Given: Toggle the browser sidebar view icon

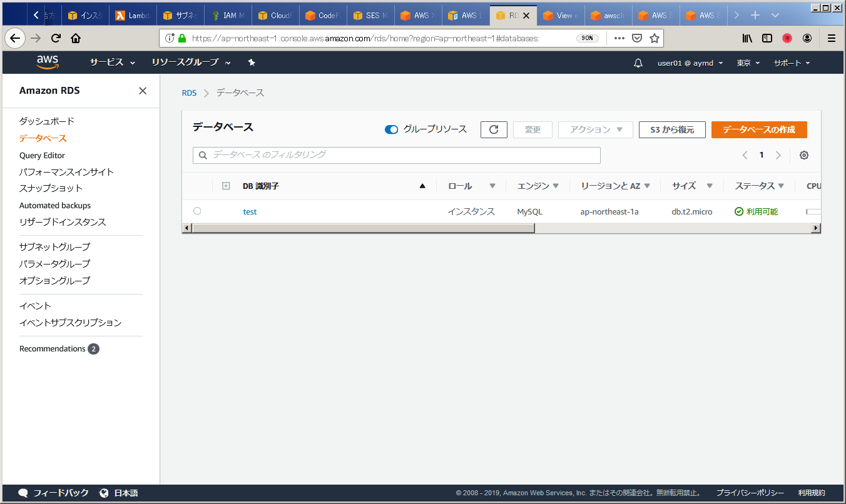Looking at the screenshot, I should 767,38.
